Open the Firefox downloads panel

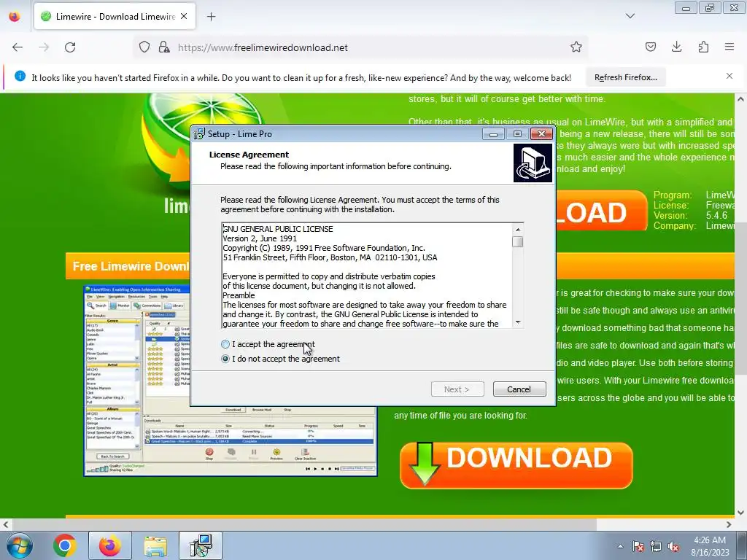click(x=676, y=47)
